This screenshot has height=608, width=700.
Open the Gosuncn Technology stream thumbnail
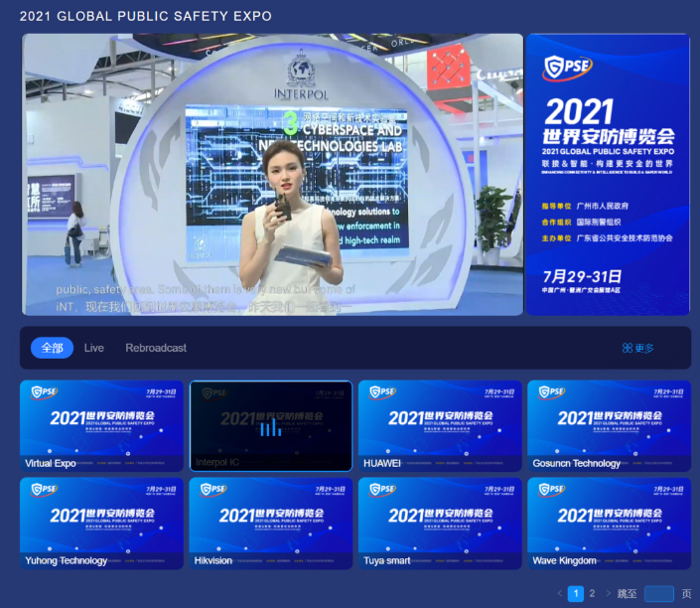point(609,426)
